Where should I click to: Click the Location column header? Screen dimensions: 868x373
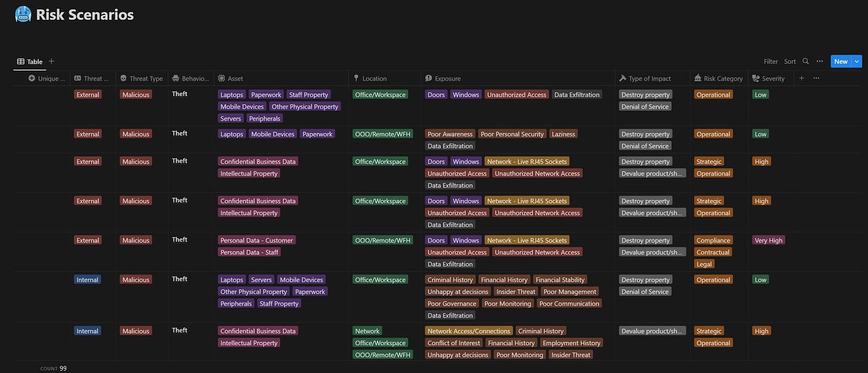(x=370, y=78)
